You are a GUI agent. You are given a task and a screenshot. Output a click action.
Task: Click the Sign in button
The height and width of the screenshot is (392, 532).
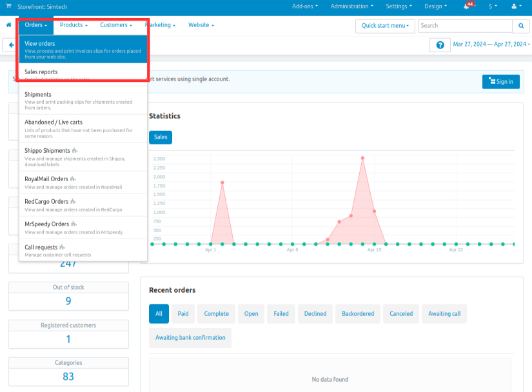[500, 81]
